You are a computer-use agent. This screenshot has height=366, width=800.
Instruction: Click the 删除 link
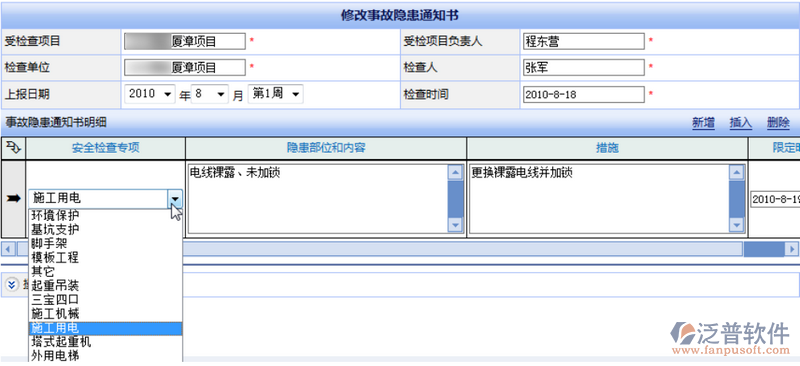pyautogui.click(x=778, y=123)
